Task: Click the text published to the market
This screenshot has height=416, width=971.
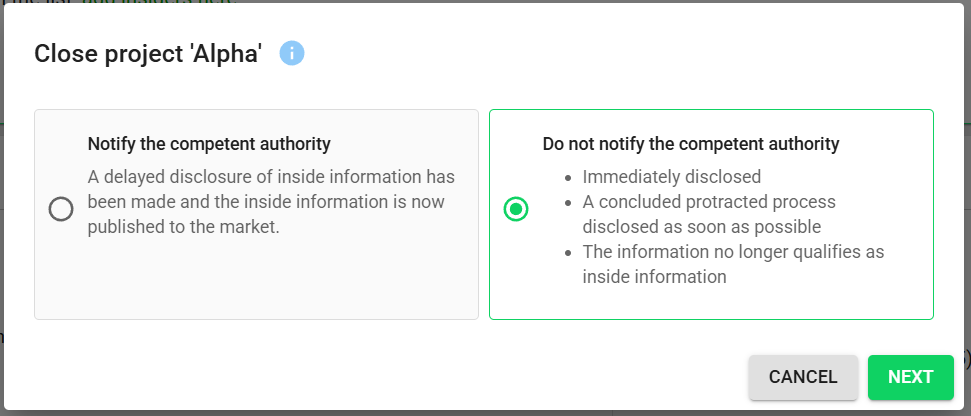Action: pyautogui.click(x=183, y=227)
